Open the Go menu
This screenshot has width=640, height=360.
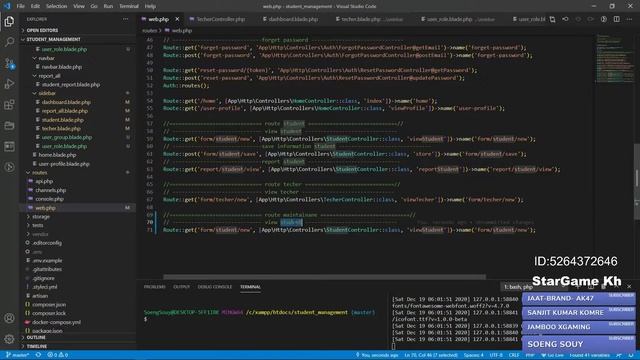[94, 6]
